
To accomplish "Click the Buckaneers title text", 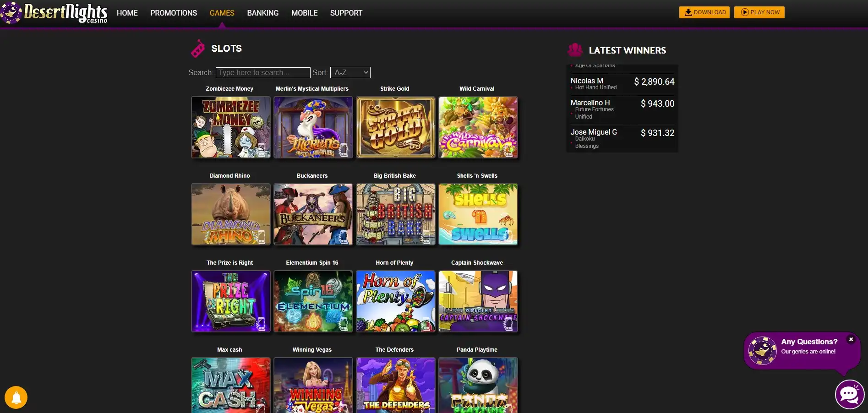I will tap(312, 176).
